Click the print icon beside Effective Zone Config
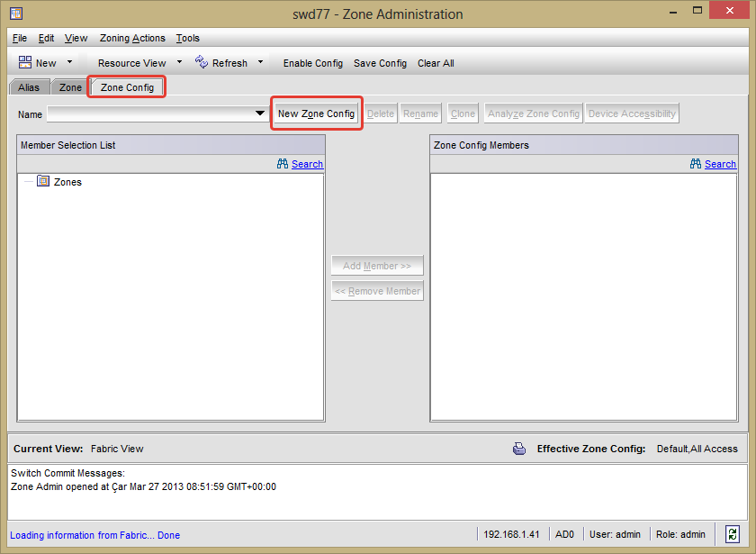 pyautogui.click(x=519, y=449)
